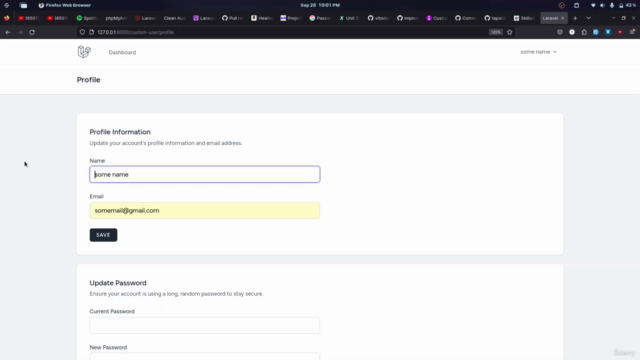The height and width of the screenshot is (360, 640).
Task: Switch to the purple-icon Custom tab
Action: 437,18
